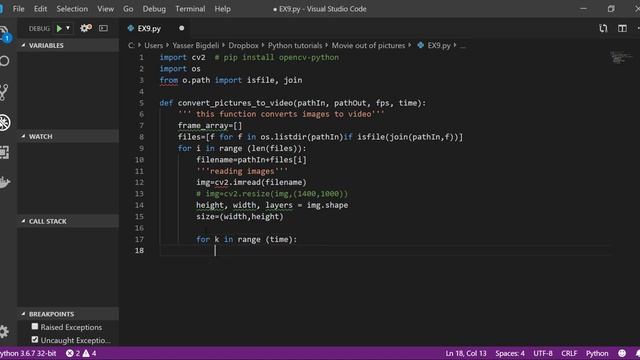The width and height of the screenshot is (640, 360).
Task: Click the minimap code preview
Action: (621, 58)
